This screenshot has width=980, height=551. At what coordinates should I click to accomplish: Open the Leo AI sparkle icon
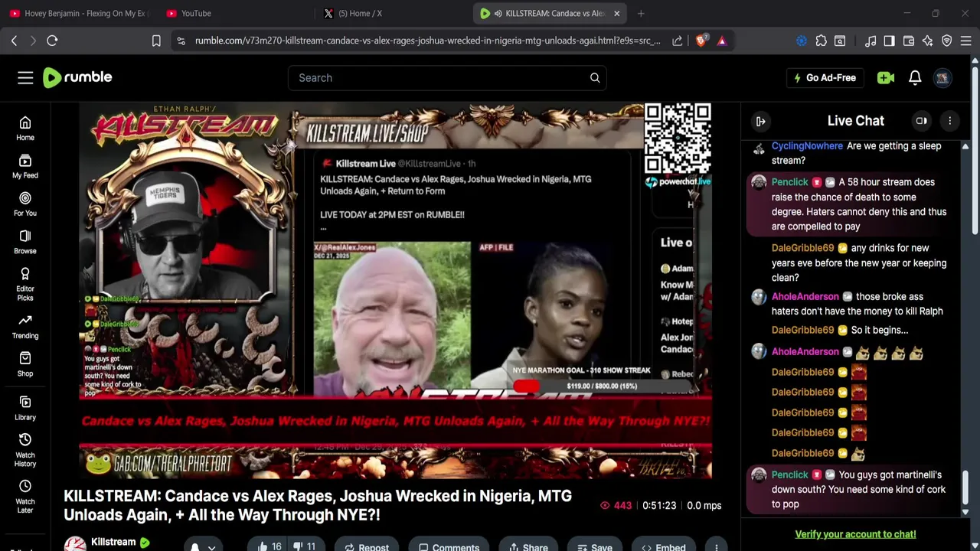927,41
